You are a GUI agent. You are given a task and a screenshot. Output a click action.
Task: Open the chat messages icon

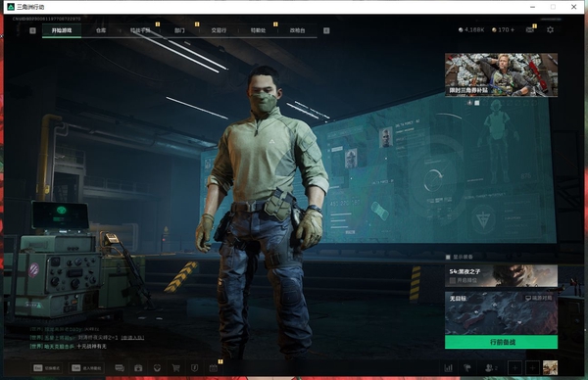click(120, 368)
